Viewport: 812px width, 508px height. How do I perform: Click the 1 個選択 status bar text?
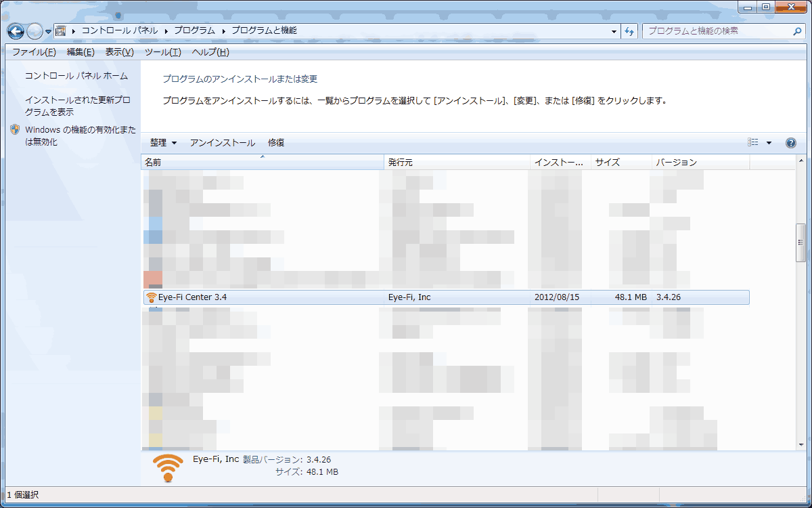(22, 495)
